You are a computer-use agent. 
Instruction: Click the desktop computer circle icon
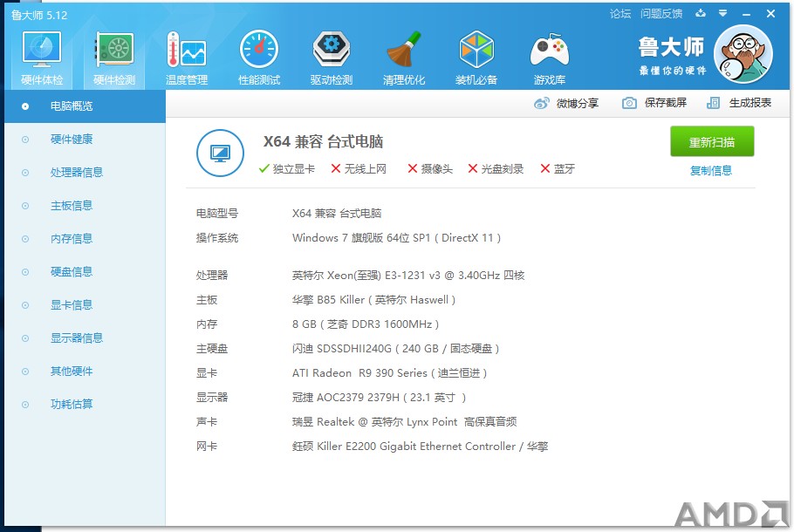coord(220,153)
